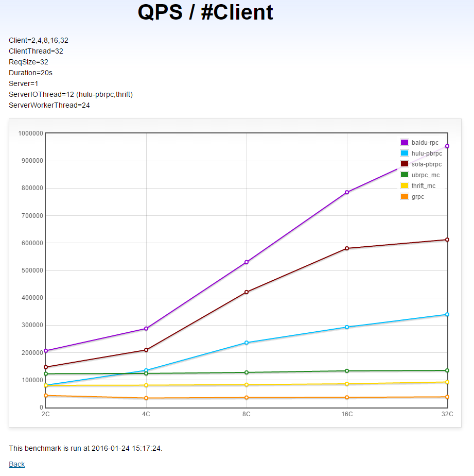Pick the sofa-pbrpc data point at 4C

(146, 350)
